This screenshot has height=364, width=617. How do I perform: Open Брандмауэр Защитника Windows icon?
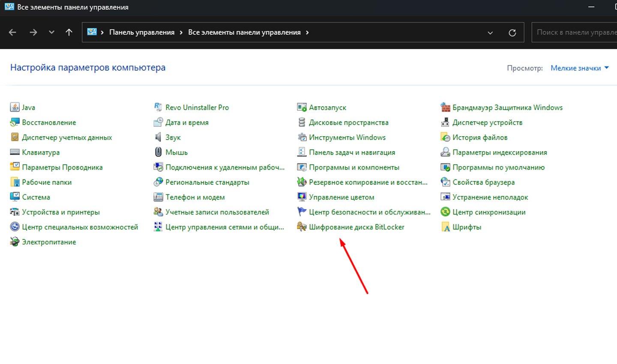click(445, 107)
